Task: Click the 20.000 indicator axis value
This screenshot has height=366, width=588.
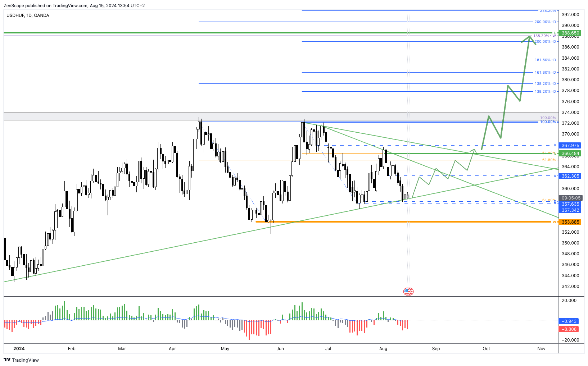Action: point(569,301)
